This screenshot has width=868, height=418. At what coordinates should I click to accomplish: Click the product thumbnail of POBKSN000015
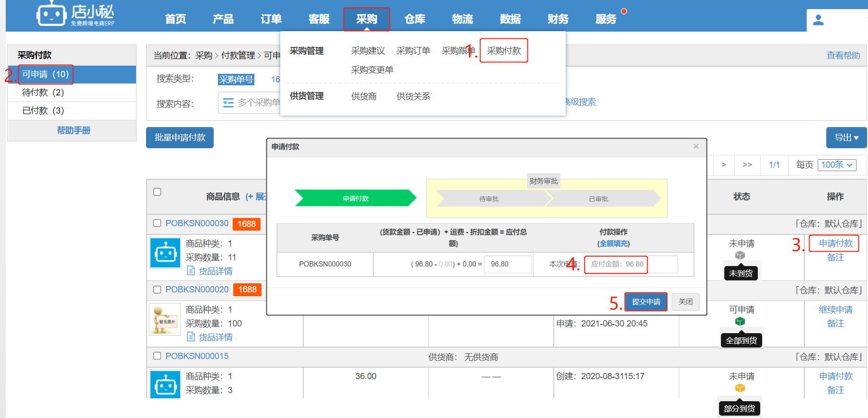[x=165, y=384]
